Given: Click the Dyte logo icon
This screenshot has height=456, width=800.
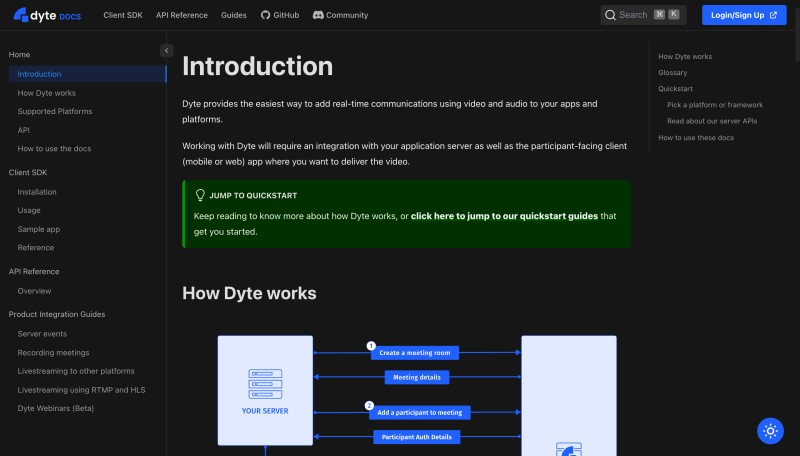Looking at the screenshot, I should (x=20, y=15).
